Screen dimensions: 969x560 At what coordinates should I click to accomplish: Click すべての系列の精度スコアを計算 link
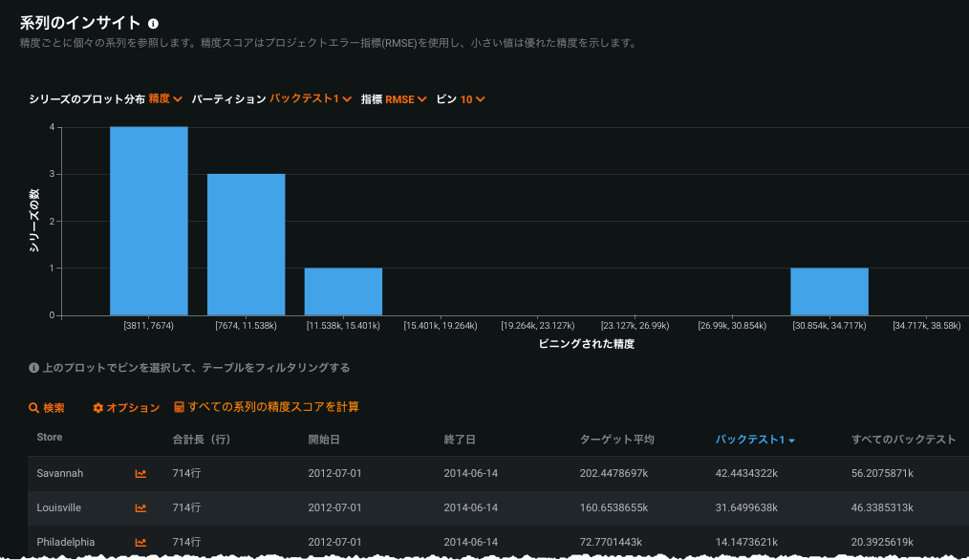(x=273, y=408)
